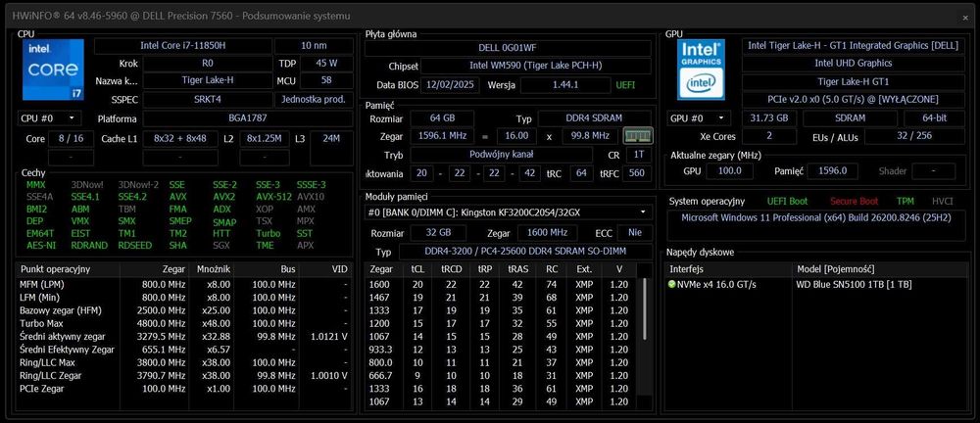The height and width of the screenshot is (423, 980).
Task: Expand the memory module Kingston KF3200C20S4/32GX dropdown
Action: pos(508,212)
